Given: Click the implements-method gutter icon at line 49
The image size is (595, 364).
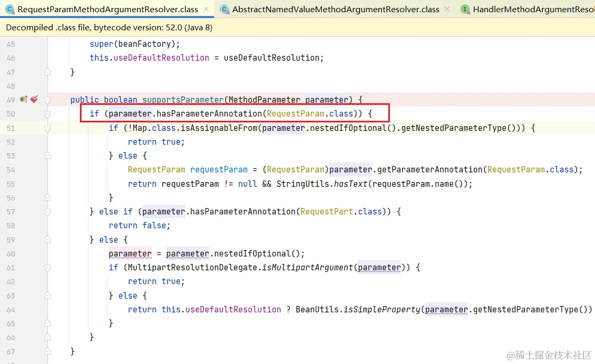Looking at the screenshot, I should pyautogui.click(x=23, y=100).
